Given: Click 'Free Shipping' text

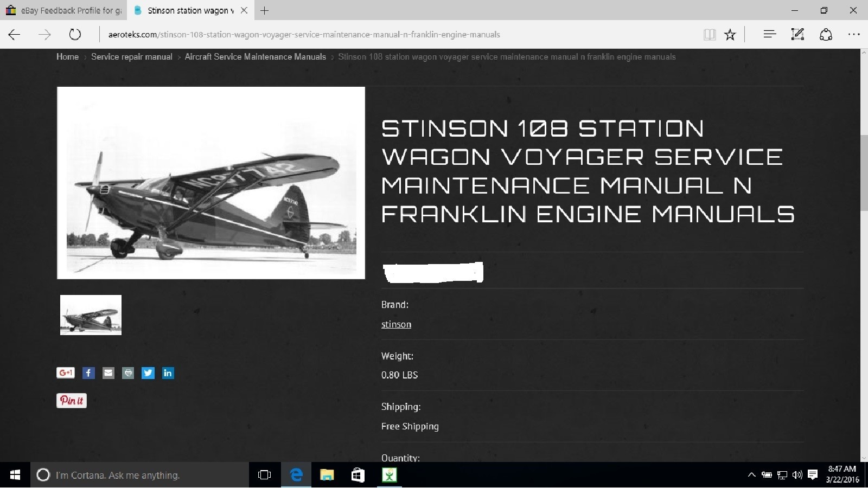Looking at the screenshot, I should [x=410, y=426].
